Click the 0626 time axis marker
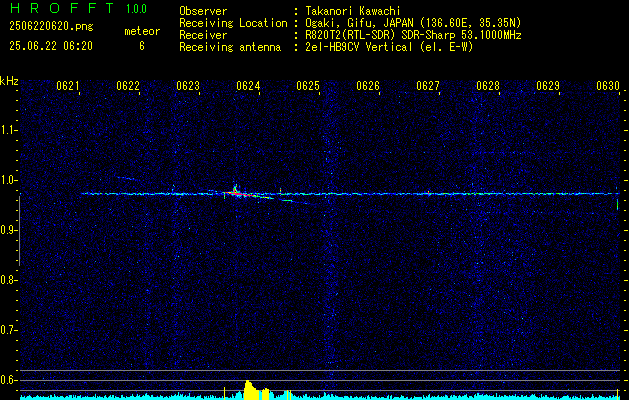The width and height of the screenshot is (629, 400). tap(368, 86)
